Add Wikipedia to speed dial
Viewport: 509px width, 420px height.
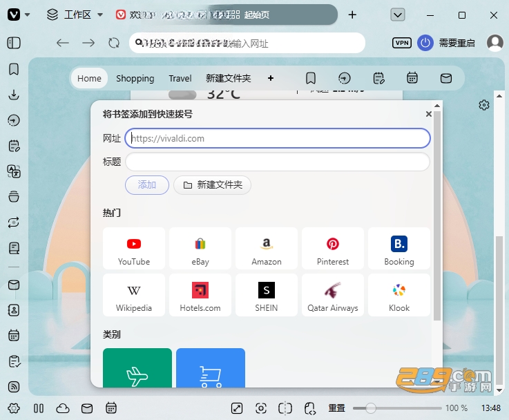pos(134,295)
